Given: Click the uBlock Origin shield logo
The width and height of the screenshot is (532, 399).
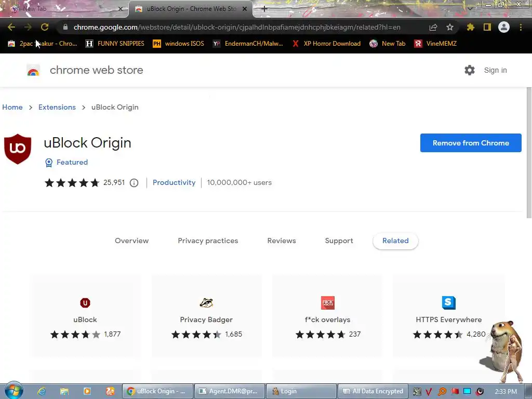Looking at the screenshot, I should pyautogui.click(x=18, y=149).
